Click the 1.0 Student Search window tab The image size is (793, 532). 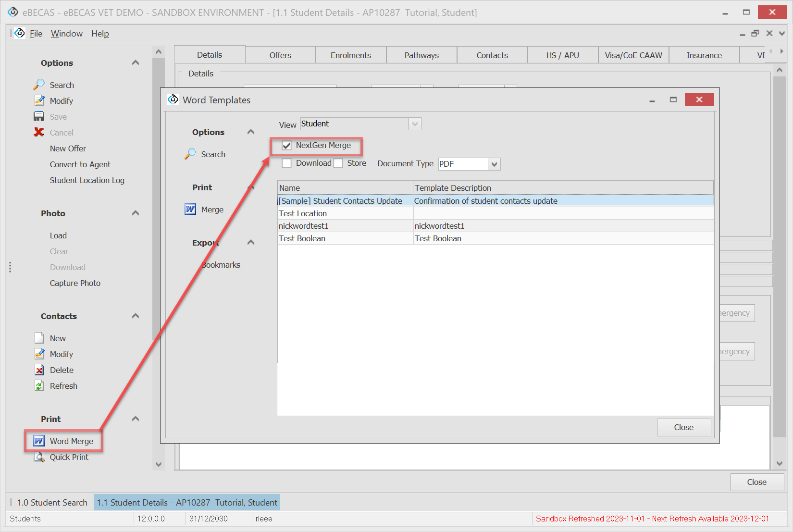pyautogui.click(x=52, y=502)
